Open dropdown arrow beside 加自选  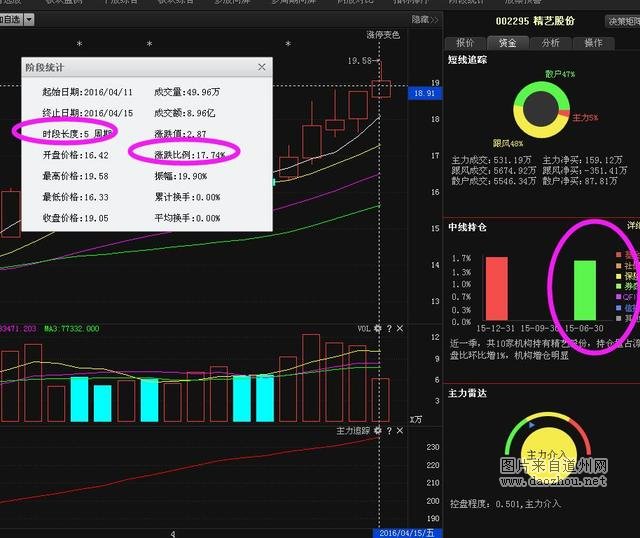(28, 19)
